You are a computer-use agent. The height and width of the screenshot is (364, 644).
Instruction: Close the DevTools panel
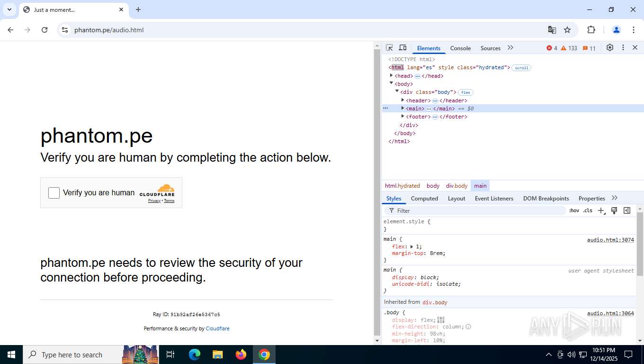[x=635, y=48]
